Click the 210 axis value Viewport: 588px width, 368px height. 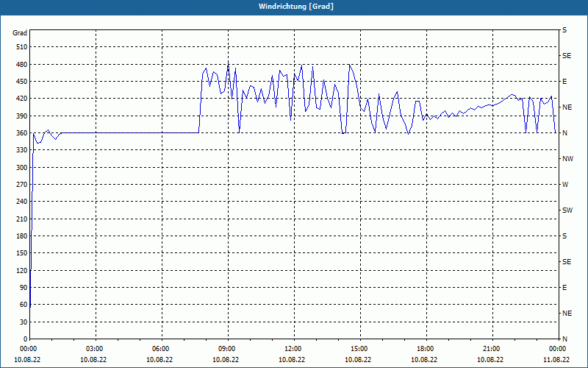pos(22,219)
